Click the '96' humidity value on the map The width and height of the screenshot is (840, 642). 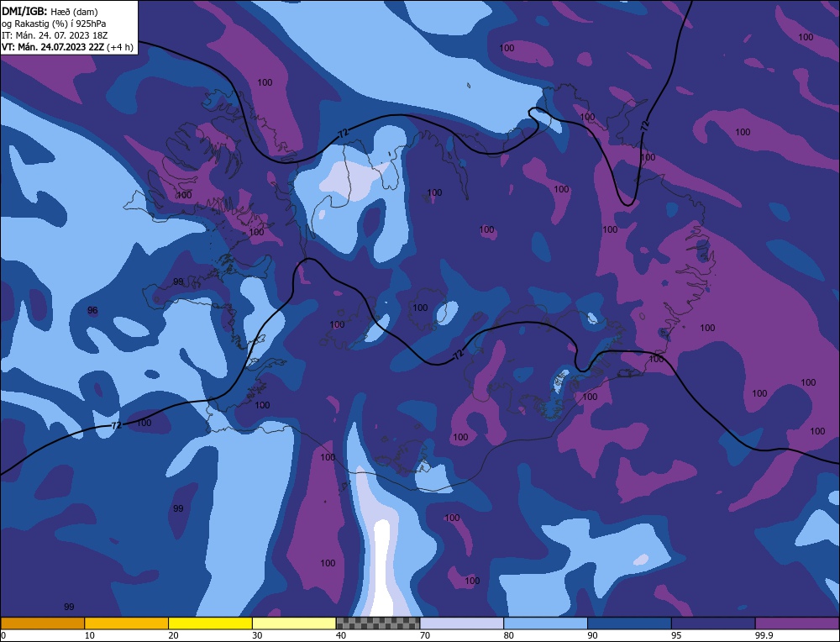[92, 310]
